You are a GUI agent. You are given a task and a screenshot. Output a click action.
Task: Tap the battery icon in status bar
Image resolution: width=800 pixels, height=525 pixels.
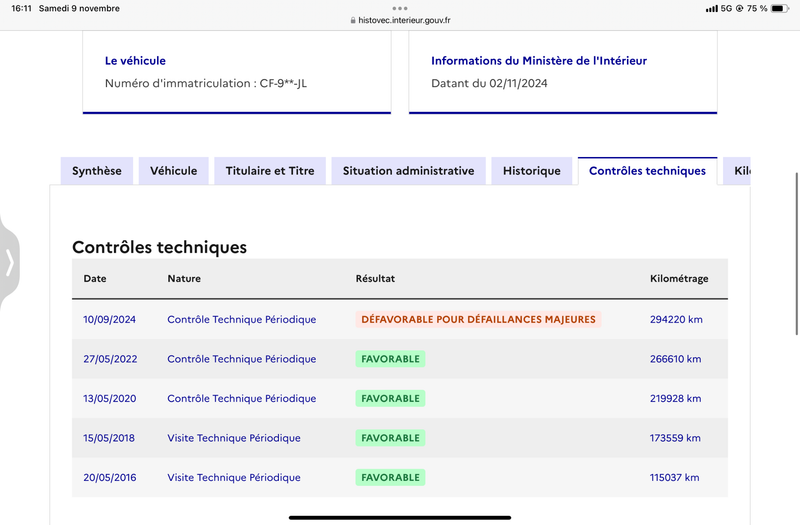(x=780, y=8)
